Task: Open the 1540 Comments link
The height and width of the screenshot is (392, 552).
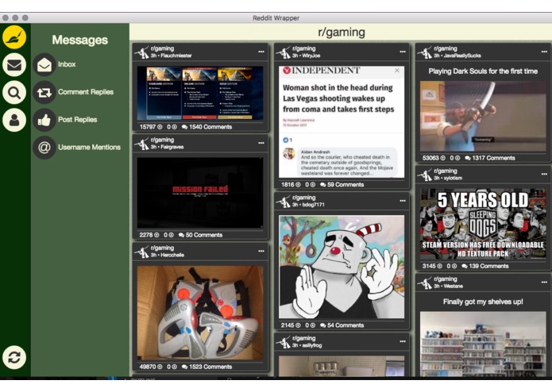Action: (207, 127)
